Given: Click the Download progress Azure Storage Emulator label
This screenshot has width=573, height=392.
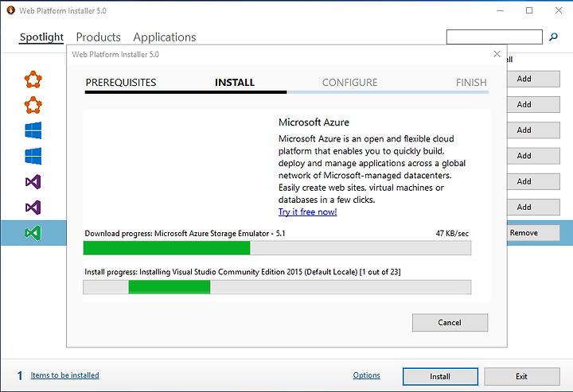Looking at the screenshot, I should coord(185,234).
